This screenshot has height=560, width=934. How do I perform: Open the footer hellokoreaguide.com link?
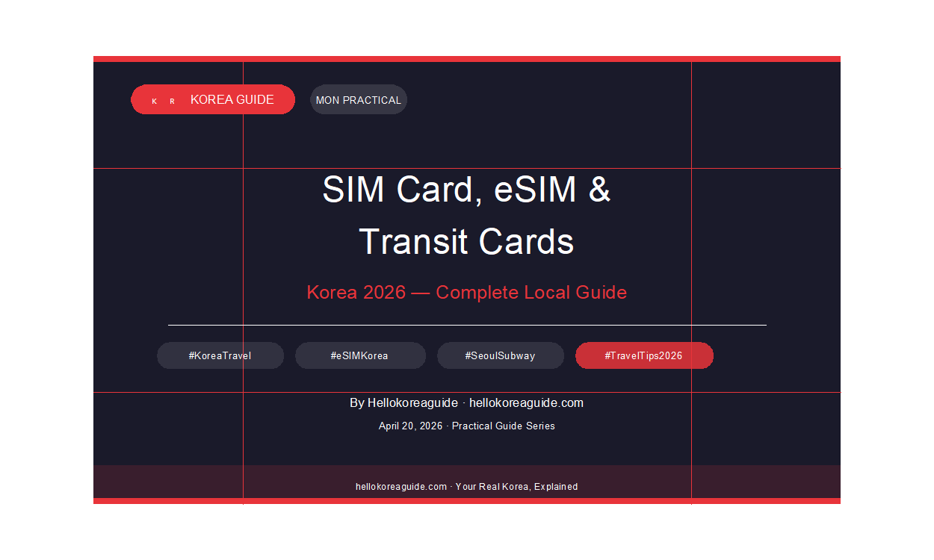401,487
